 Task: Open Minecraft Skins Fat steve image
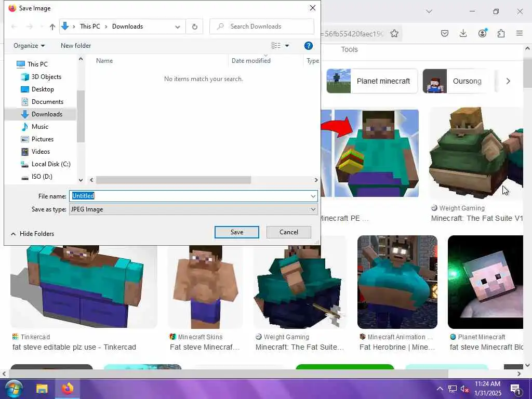click(x=205, y=287)
